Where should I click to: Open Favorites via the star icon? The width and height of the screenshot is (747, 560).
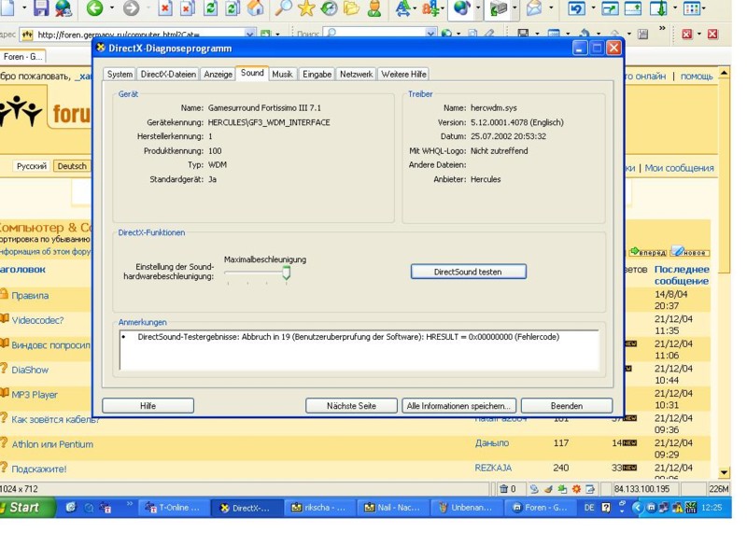pos(306,9)
